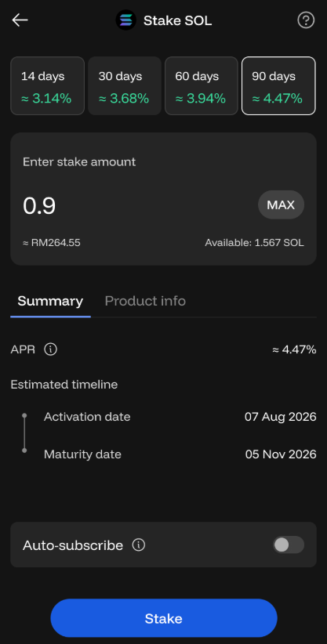This screenshot has width=327, height=644.
Task: Go back using the arrow icon
Action: point(20,20)
